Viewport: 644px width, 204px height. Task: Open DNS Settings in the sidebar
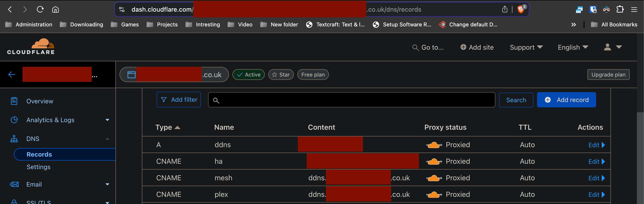[38, 167]
